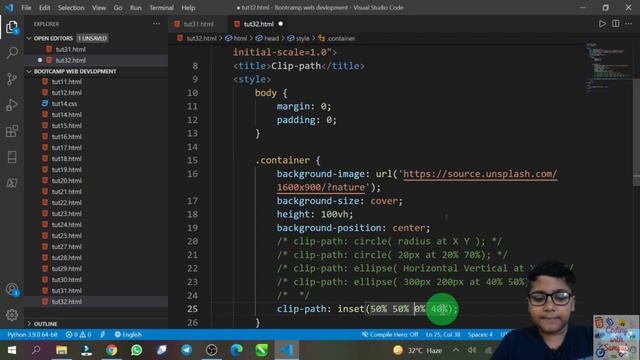Open the Windows Start menu
This screenshot has height=360, width=640.
point(12,350)
